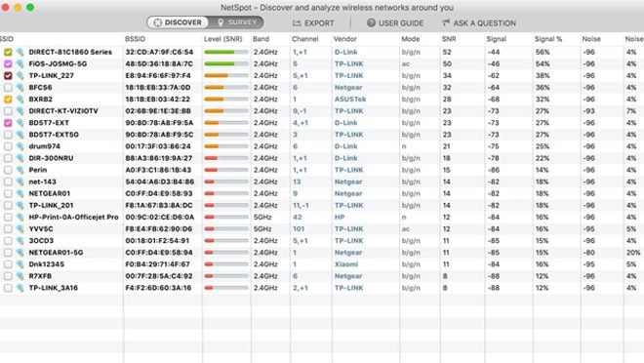This screenshot has width=644, height=363.
Task: Click signal icon beside NETGEAR01-5G
Action: [x=20, y=253]
